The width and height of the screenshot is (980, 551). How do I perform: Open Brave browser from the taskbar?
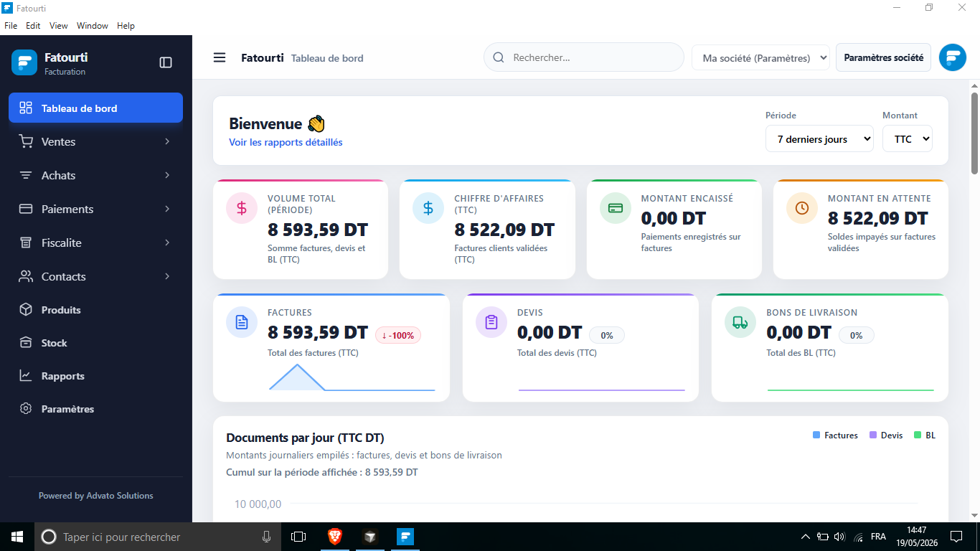[335, 536]
